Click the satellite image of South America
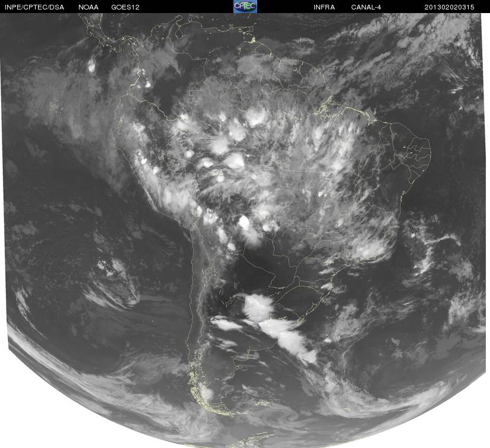Viewport: 490px width, 448px height. [x=245, y=230]
